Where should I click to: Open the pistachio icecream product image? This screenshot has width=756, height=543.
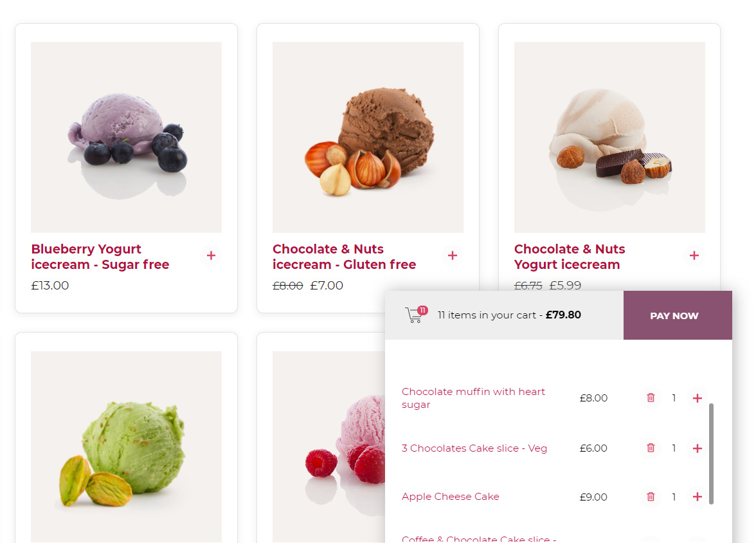tap(126, 446)
